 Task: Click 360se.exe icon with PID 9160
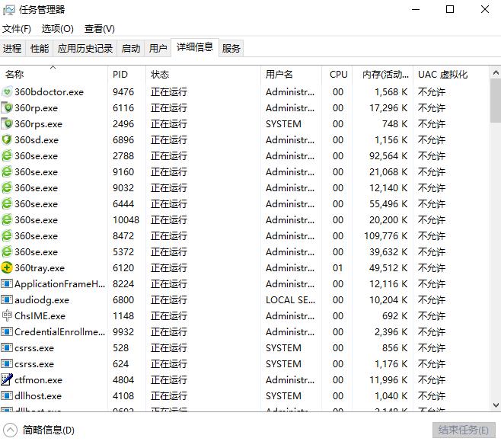click(7, 172)
